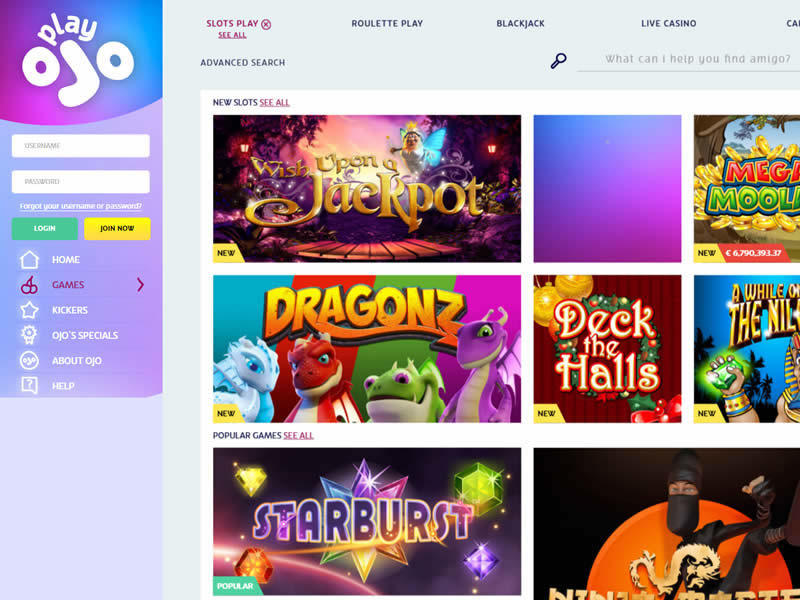The width and height of the screenshot is (800, 600).
Task: Click the Help question mark icon
Action: pos(29,386)
